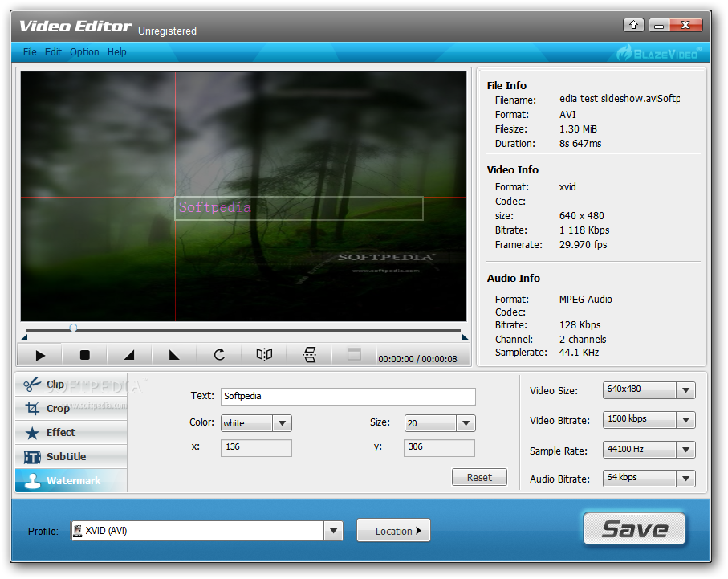Rotate the video clockwise

tap(219, 356)
